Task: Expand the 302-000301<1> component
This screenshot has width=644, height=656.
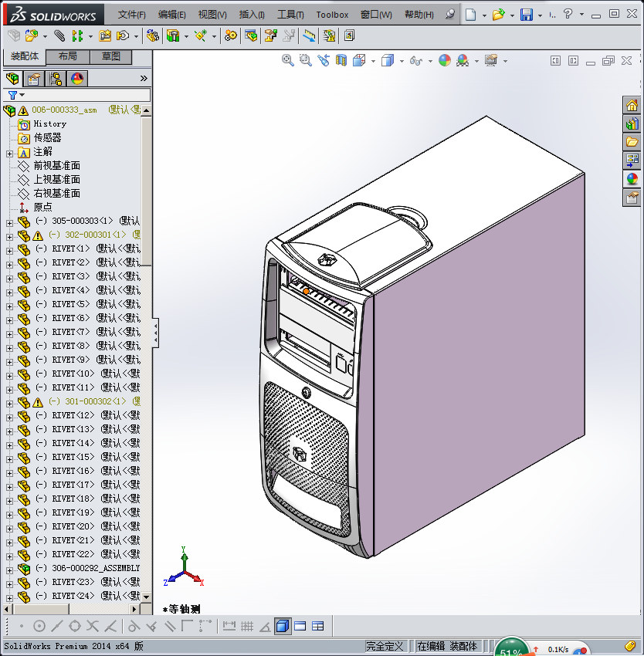Action: (9, 237)
